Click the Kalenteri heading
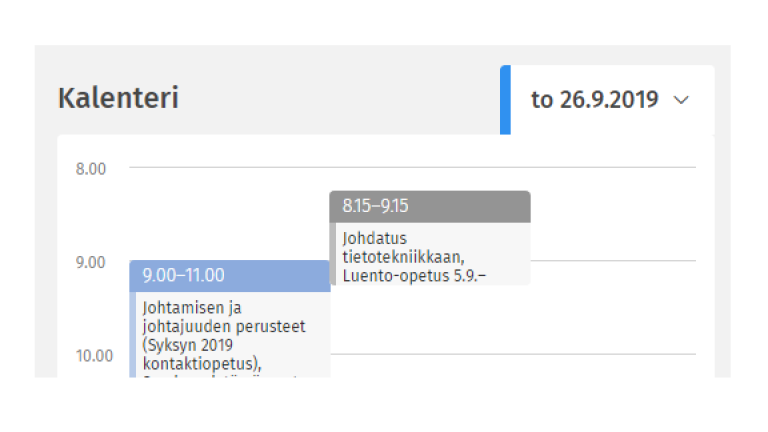This screenshot has height=432, width=768. [x=118, y=98]
